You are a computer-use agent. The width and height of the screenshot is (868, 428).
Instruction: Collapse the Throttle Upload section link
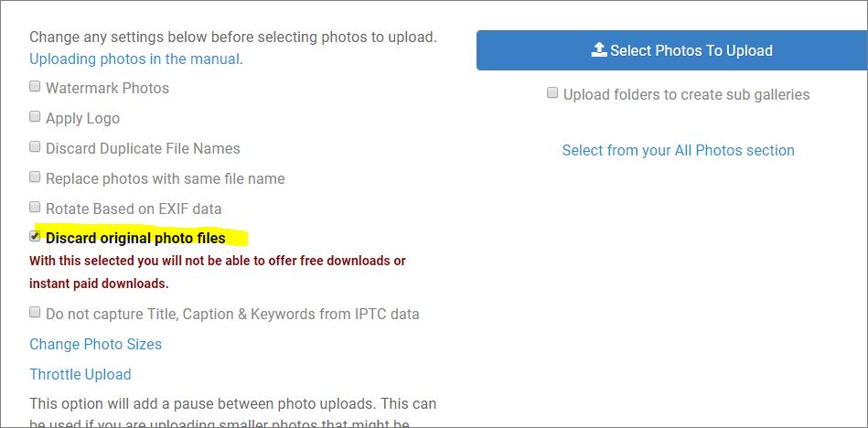80,374
